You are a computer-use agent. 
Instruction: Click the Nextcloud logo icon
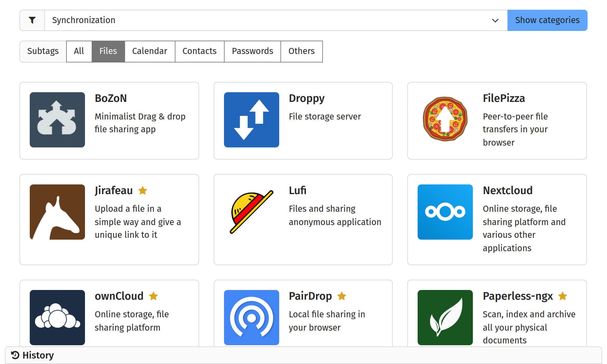(445, 212)
